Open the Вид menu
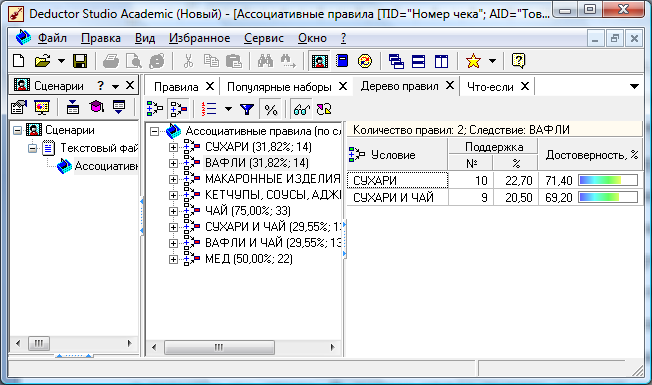 [x=145, y=38]
